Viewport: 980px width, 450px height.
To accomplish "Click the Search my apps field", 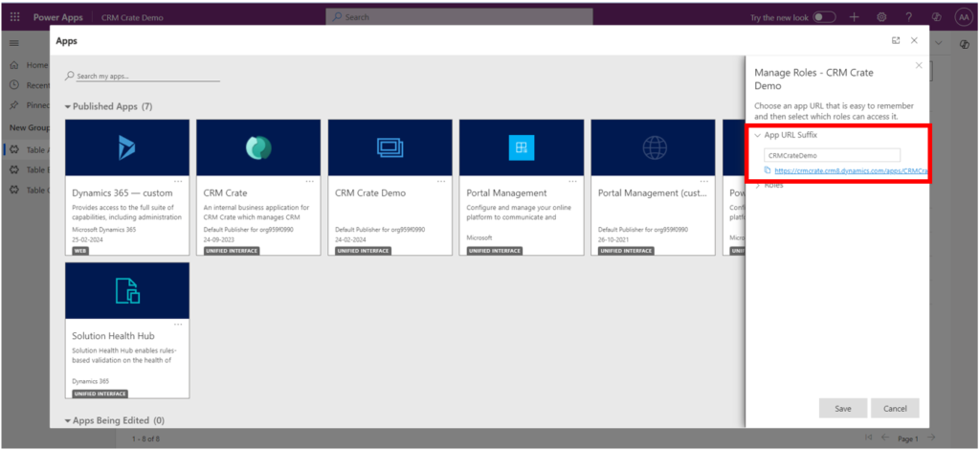I will coord(143,76).
